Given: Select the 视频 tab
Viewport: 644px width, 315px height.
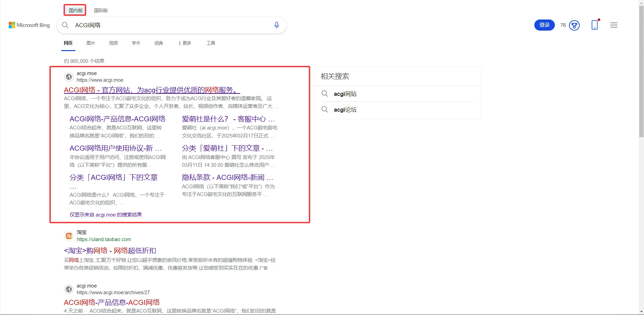Looking at the screenshot, I should click(x=113, y=43).
